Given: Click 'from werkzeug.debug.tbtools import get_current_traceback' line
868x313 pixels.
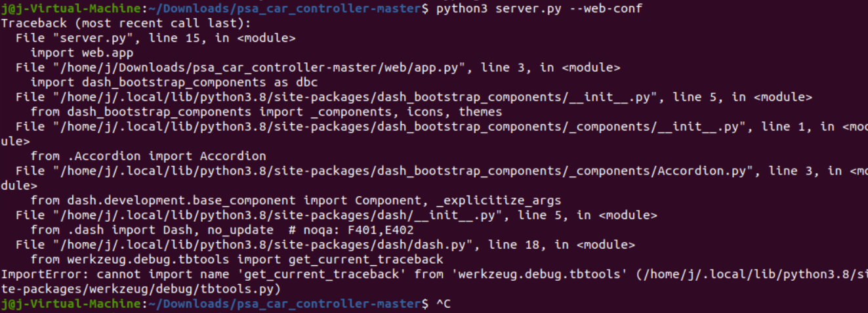Looking at the screenshot, I should (x=237, y=259).
